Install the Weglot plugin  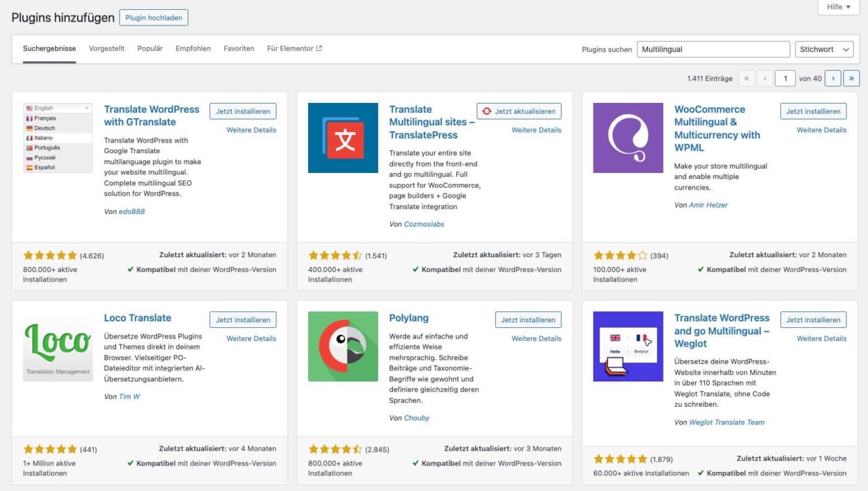tap(813, 320)
